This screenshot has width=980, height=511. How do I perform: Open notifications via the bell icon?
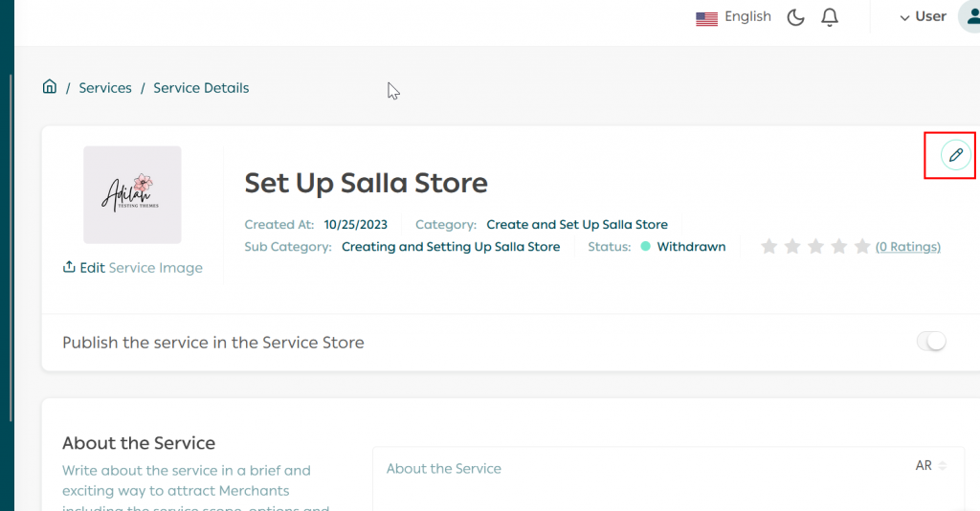tap(830, 17)
